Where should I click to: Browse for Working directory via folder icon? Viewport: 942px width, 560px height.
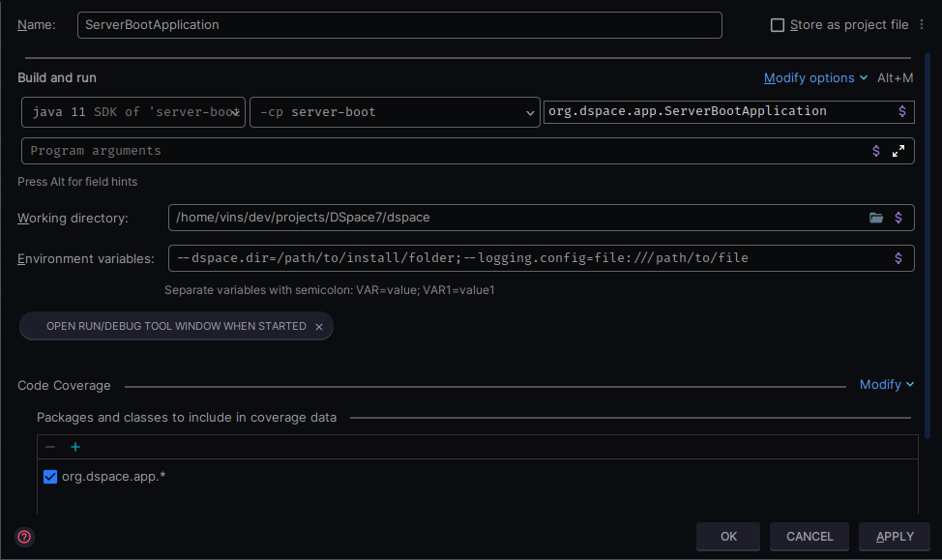pyautogui.click(x=876, y=218)
